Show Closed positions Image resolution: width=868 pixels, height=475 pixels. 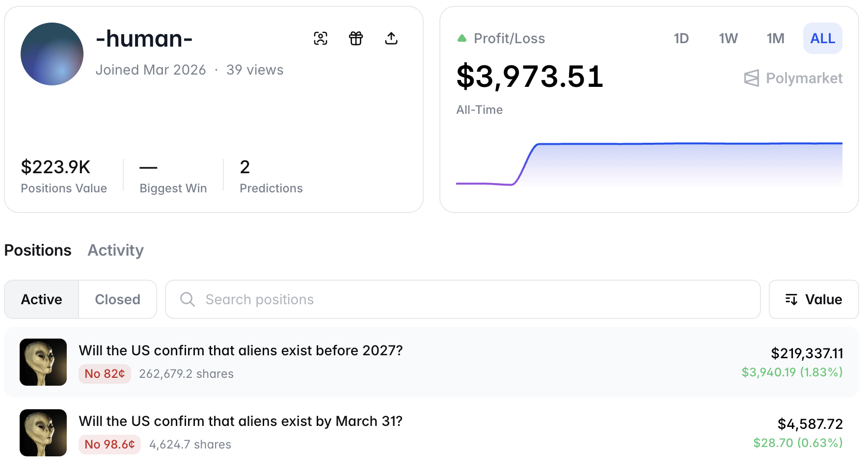(117, 299)
